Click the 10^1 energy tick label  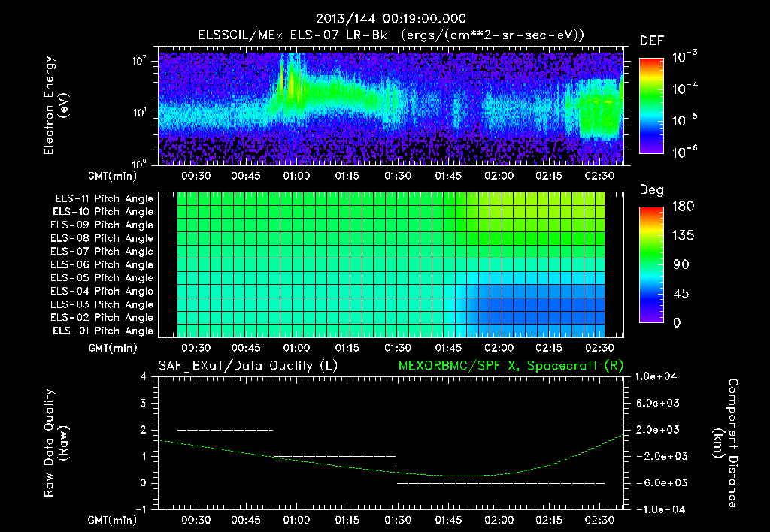pos(139,113)
